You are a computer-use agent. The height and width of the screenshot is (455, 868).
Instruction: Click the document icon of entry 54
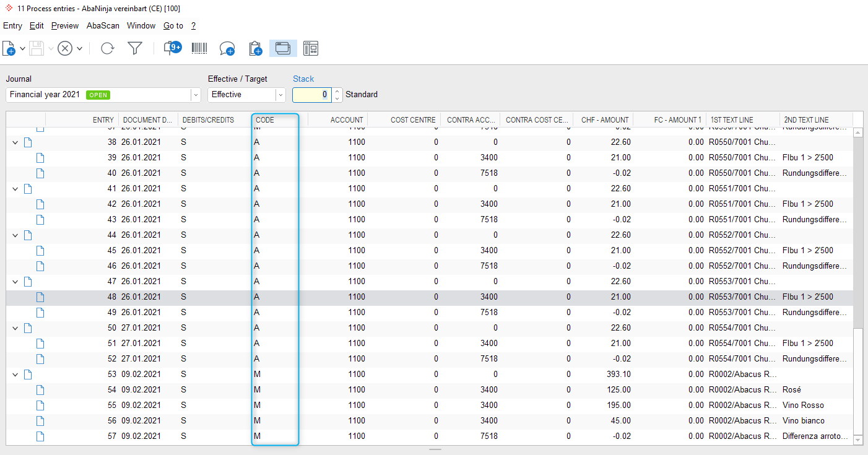click(x=40, y=389)
